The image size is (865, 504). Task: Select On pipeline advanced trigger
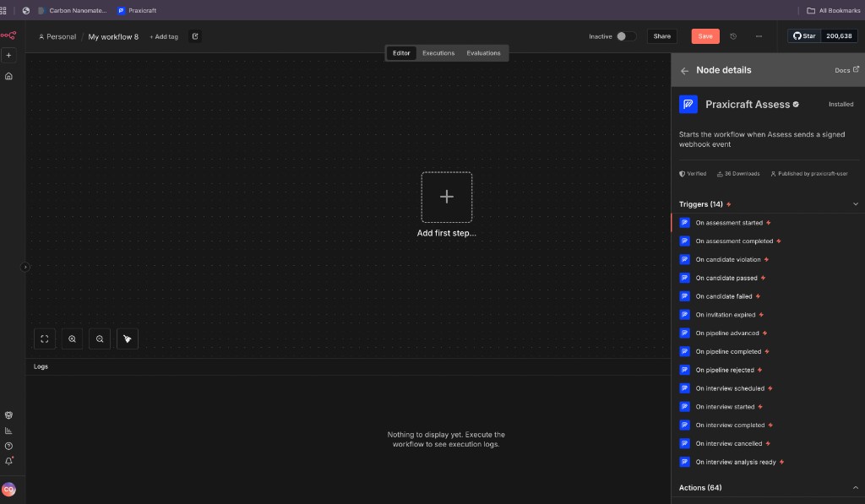coord(768,333)
